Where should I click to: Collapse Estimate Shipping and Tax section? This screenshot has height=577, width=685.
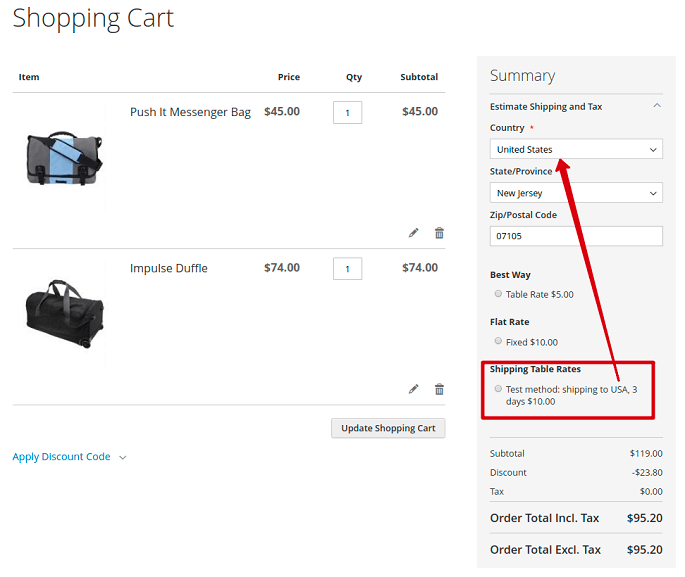tap(657, 106)
